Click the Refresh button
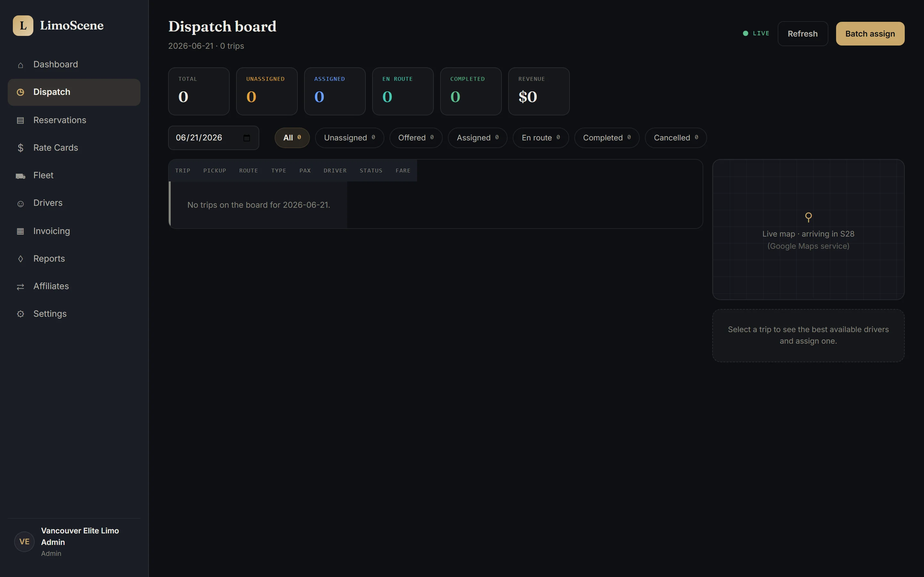Screen dimensions: 924x577 tap(803, 34)
